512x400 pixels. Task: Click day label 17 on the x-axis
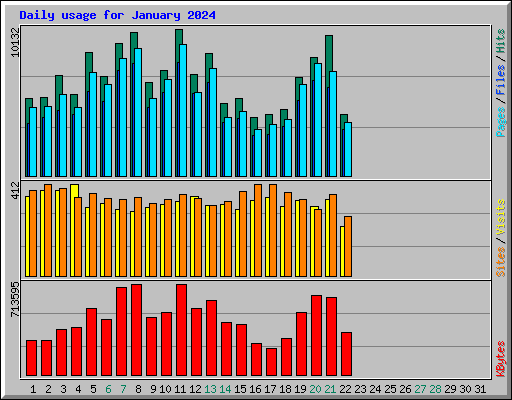coord(270,389)
